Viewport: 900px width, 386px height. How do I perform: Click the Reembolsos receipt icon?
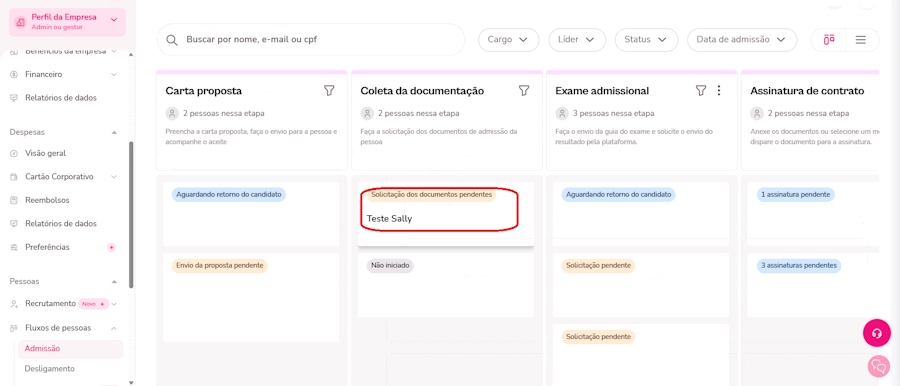14,200
